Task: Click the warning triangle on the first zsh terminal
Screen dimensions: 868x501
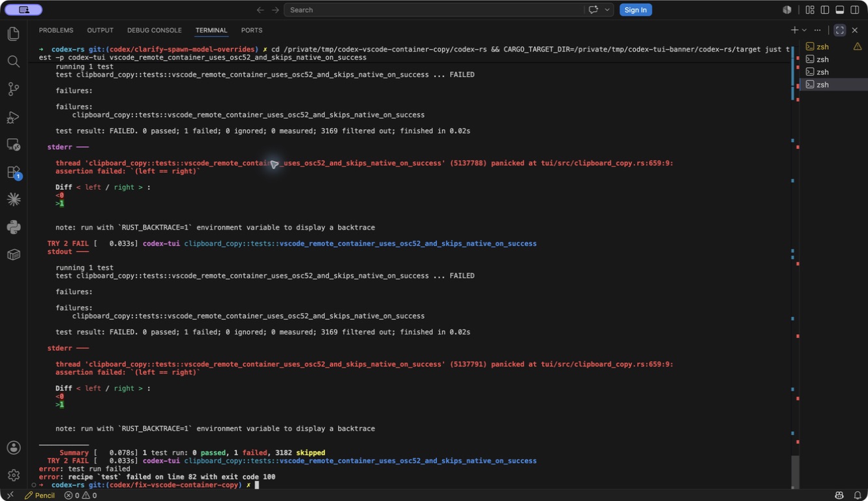Action: pyautogui.click(x=858, y=46)
